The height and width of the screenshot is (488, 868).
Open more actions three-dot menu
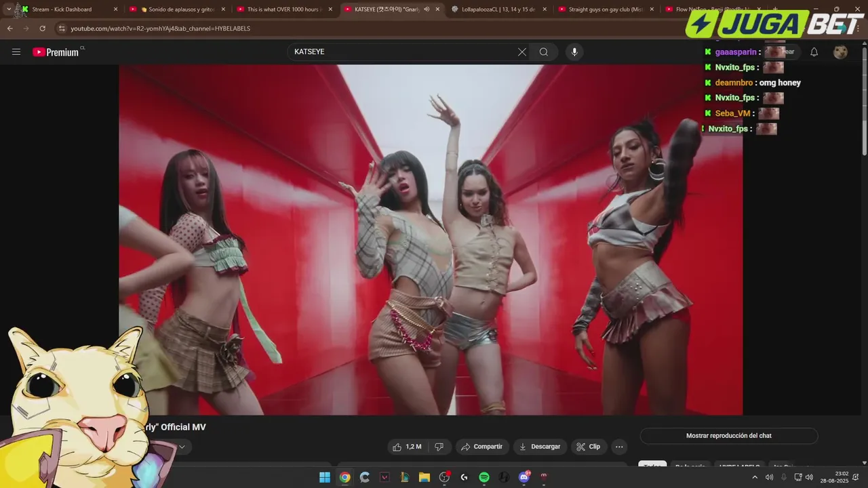pos(618,447)
